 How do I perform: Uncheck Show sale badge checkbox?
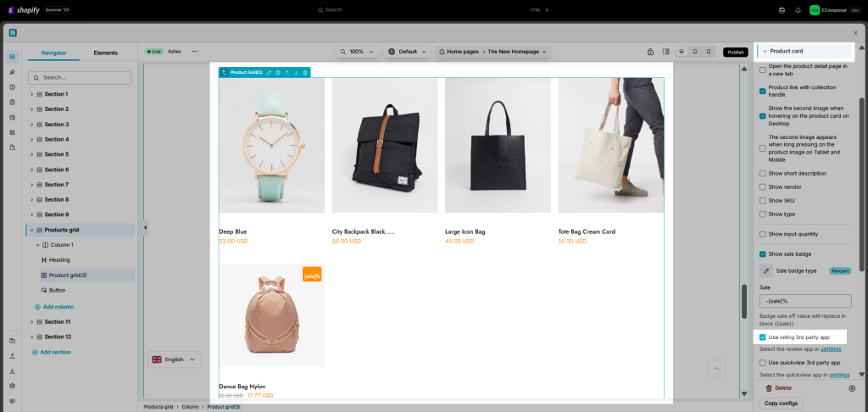(x=763, y=254)
